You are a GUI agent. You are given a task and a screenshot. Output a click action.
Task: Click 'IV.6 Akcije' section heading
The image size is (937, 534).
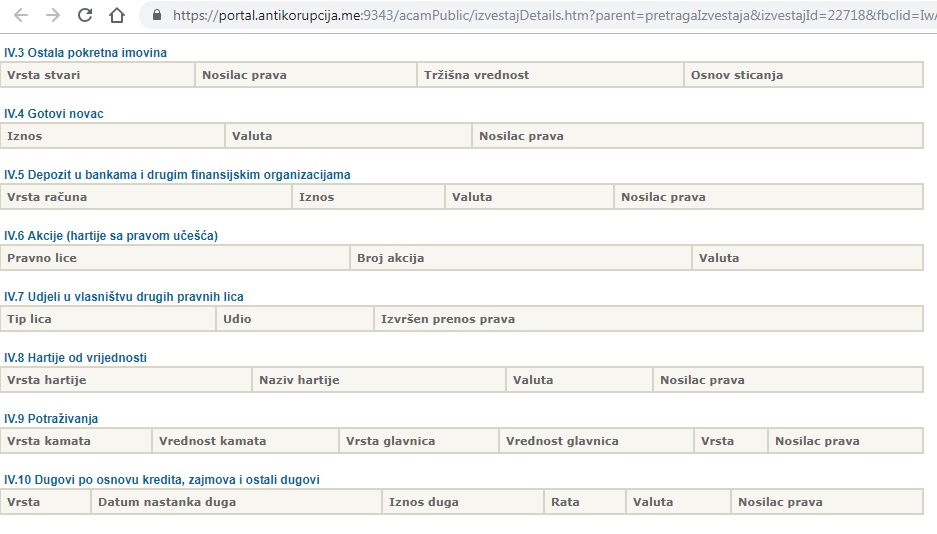click(x=111, y=236)
